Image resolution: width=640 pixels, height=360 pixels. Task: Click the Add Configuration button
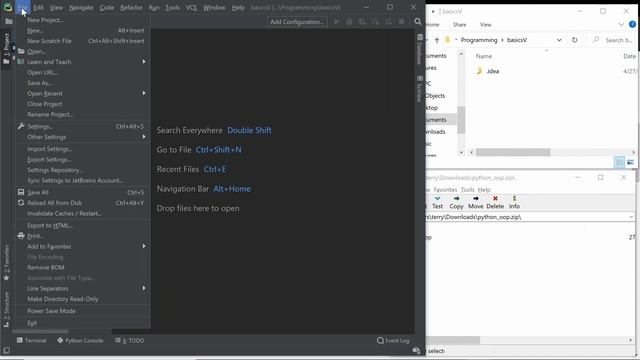[x=297, y=22]
